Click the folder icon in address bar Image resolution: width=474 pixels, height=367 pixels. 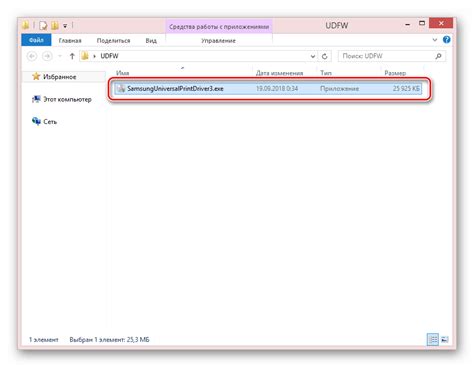pyautogui.click(x=85, y=56)
